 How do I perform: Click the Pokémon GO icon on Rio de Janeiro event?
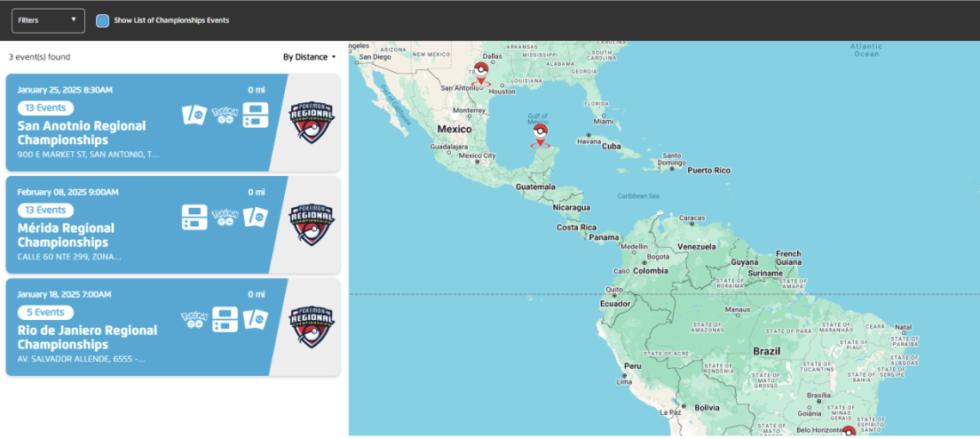194,319
